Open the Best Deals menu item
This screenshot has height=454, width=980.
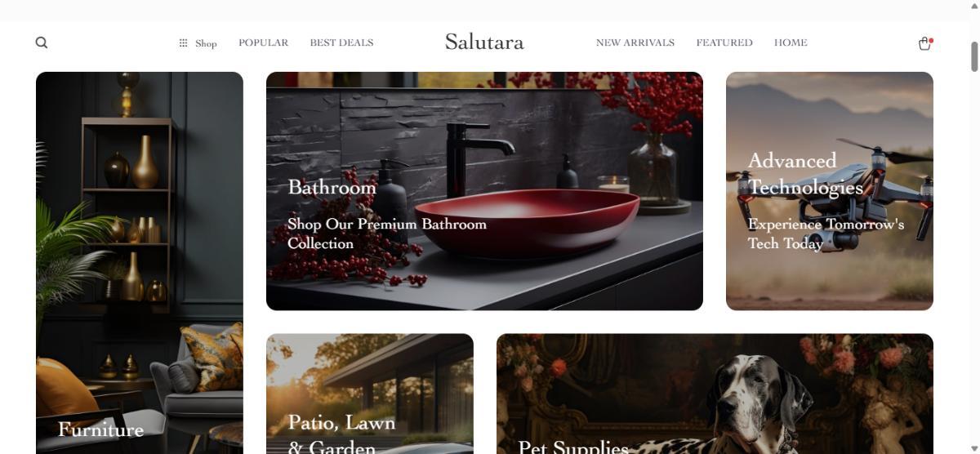coord(341,42)
